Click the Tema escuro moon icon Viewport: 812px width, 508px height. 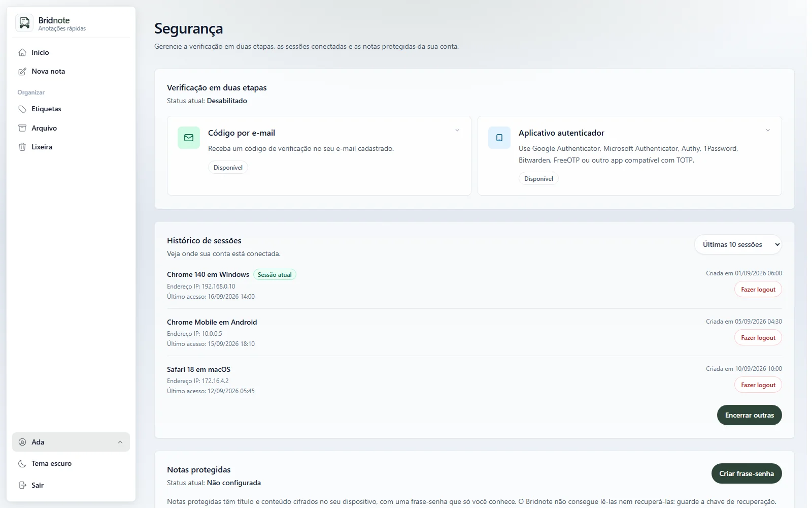tap(22, 463)
